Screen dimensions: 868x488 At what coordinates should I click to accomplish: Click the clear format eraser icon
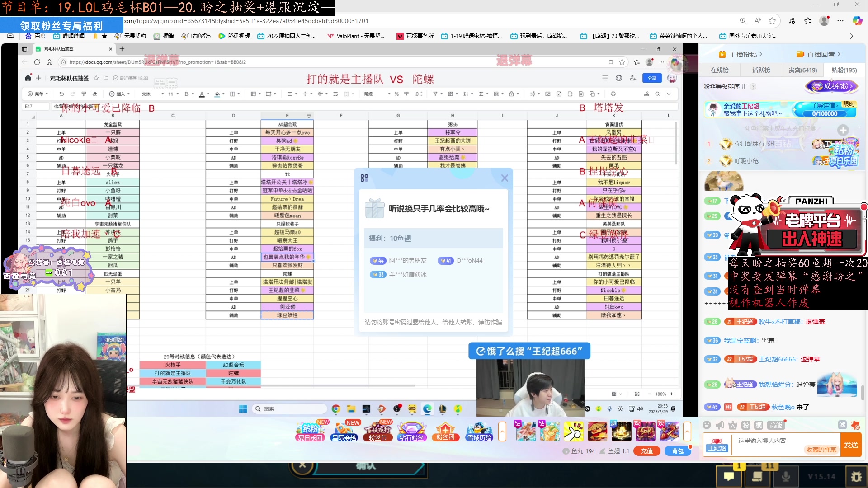point(94,94)
